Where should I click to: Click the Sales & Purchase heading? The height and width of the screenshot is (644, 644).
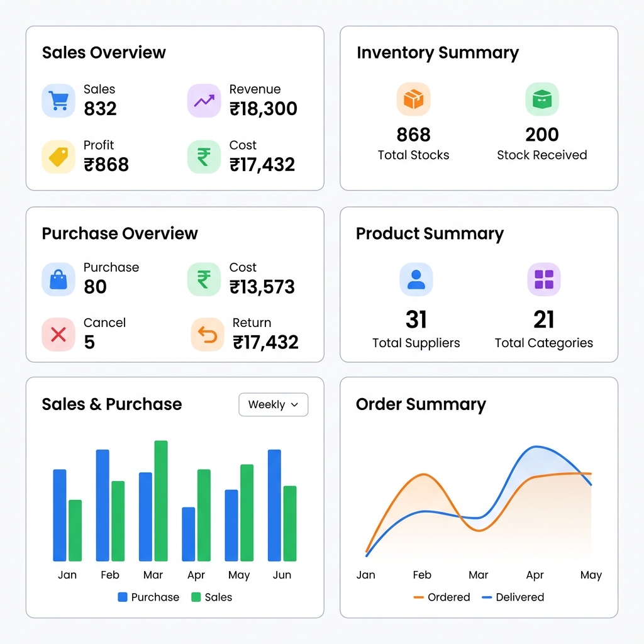click(x=112, y=404)
